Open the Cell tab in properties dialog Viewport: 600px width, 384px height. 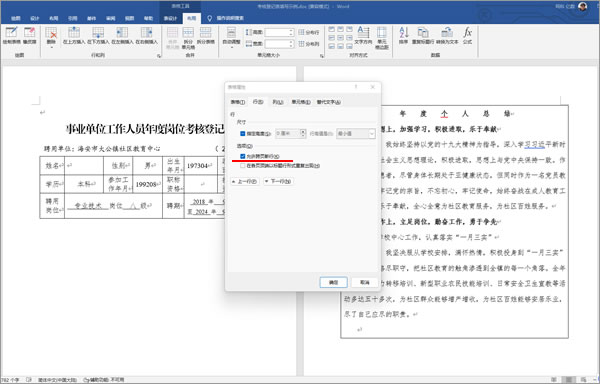pos(301,102)
